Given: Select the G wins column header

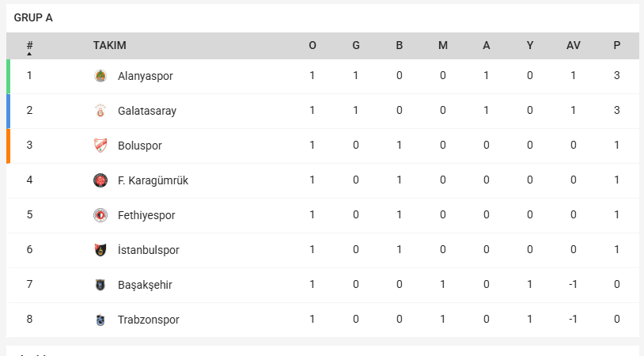Looking at the screenshot, I should click(356, 46).
